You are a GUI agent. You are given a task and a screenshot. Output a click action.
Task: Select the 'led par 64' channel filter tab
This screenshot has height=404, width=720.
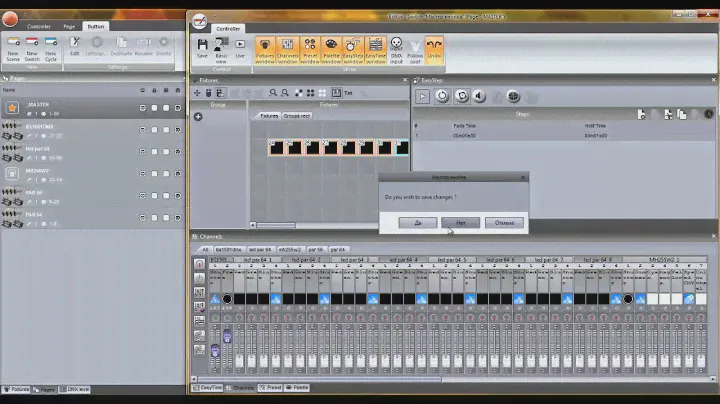pyautogui.click(x=260, y=249)
